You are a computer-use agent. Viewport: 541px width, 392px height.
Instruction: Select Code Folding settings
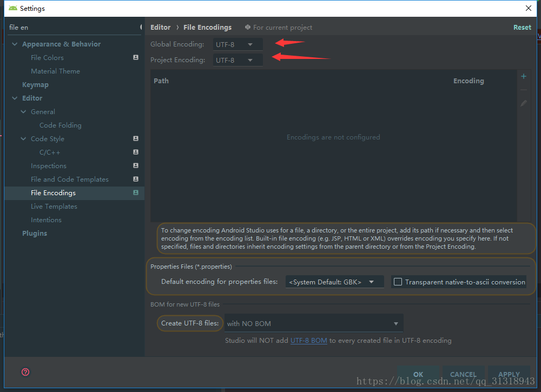[x=61, y=125]
